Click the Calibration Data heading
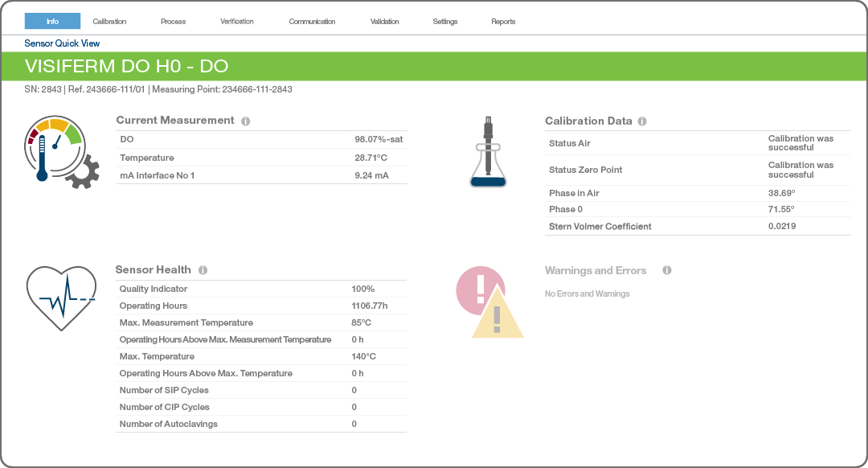The image size is (868, 468). point(588,121)
